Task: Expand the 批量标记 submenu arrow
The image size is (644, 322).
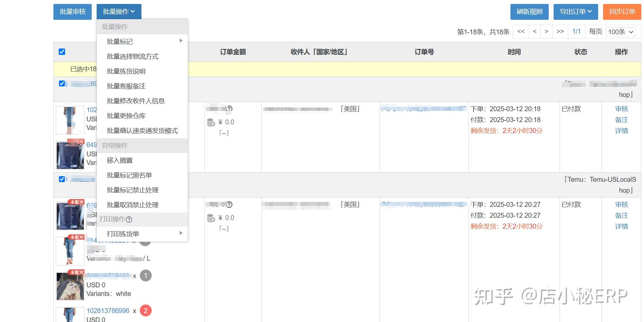Action: 181,41
